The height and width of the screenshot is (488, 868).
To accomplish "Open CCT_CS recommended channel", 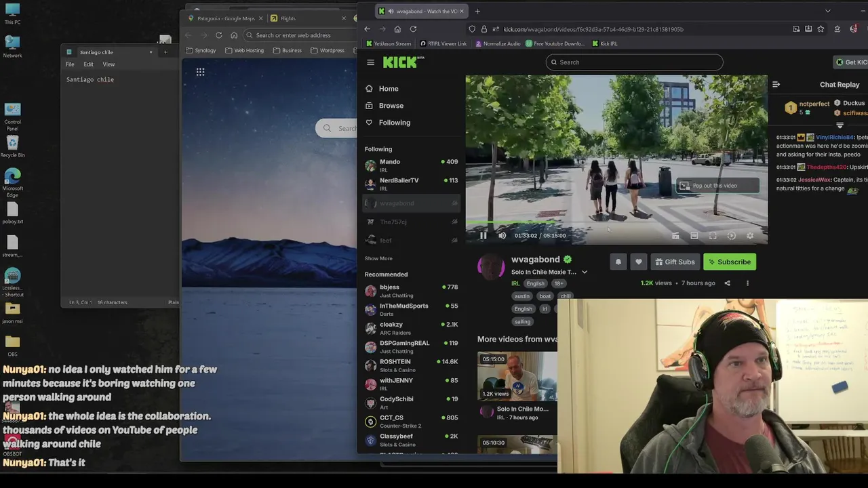I will point(411,422).
